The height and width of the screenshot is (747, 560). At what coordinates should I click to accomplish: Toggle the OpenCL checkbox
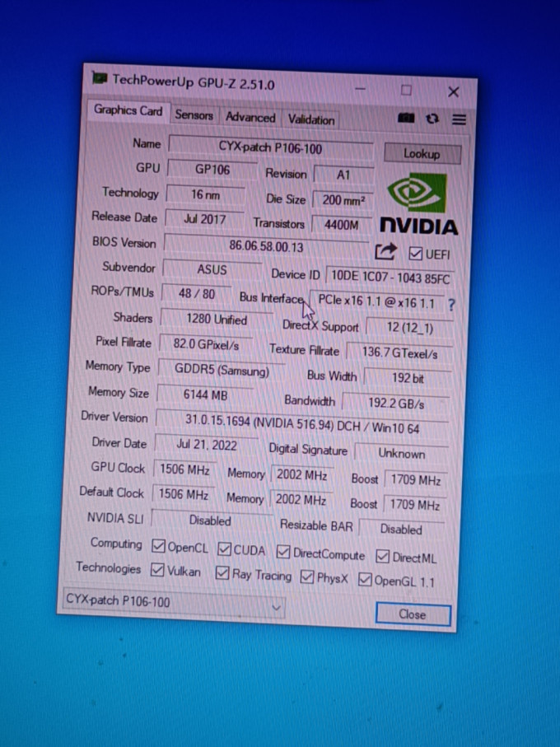(x=160, y=545)
